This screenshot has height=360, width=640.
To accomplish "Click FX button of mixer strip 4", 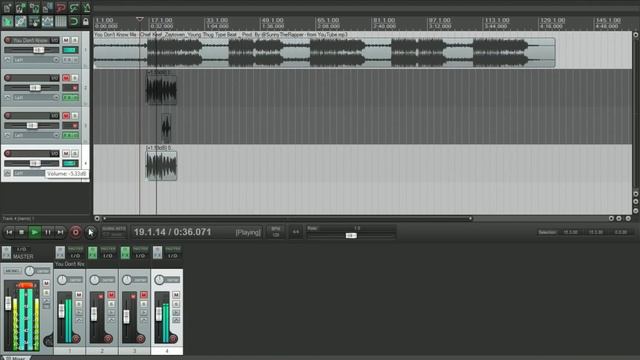I will (158, 252).
